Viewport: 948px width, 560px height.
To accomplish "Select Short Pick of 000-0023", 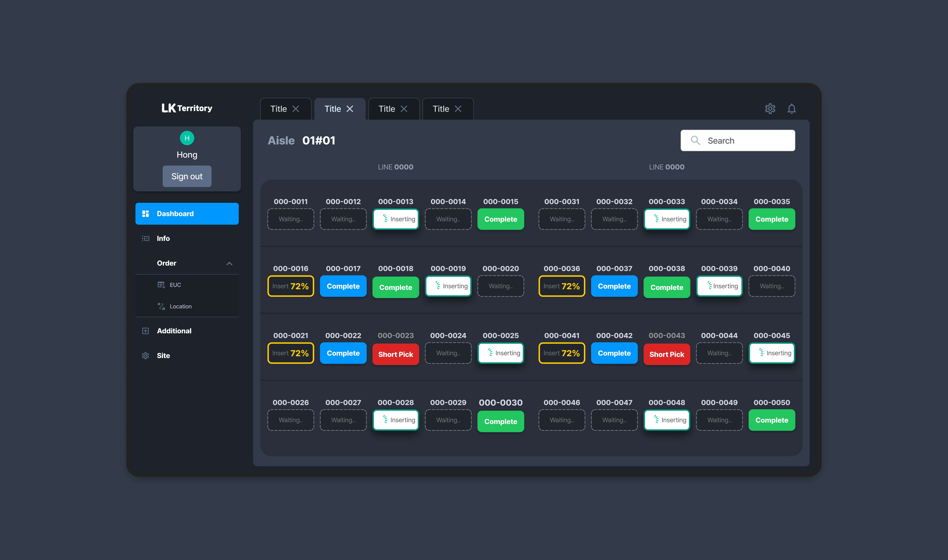I will point(396,354).
